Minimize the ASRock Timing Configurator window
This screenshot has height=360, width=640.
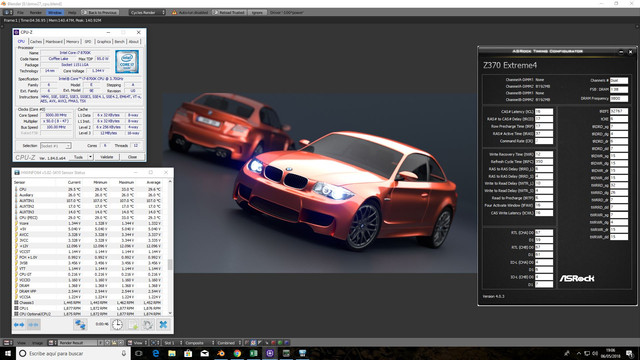click(621, 52)
